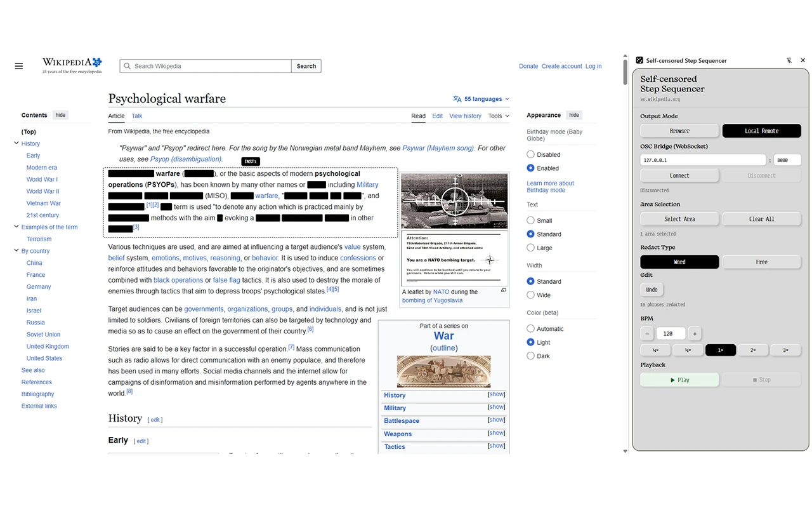The width and height of the screenshot is (812, 508).
Task: Click the Search Wikipedia input field
Action: pos(206,66)
